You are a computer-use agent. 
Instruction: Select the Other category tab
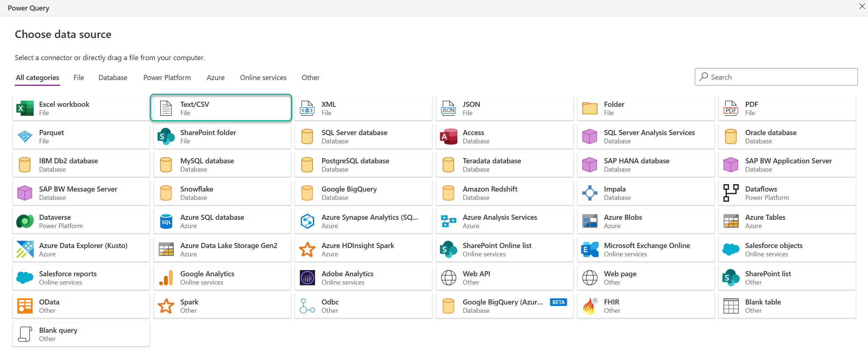pyautogui.click(x=311, y=77)
